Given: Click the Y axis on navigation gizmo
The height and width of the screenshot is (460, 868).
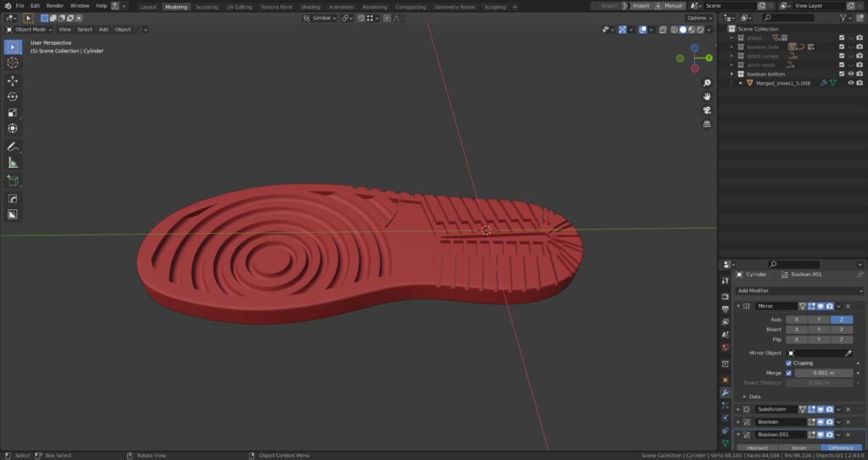Looking at the screenshot, I should tap(709, 58).
